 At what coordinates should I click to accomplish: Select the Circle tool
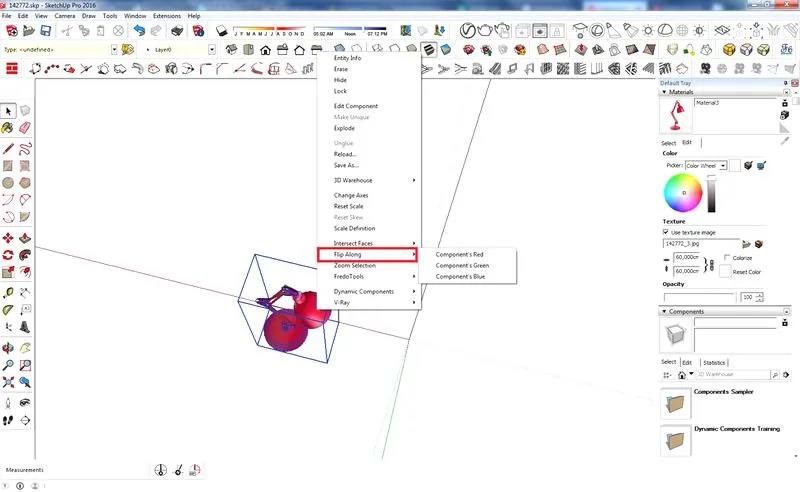click(x=8, y=182)
